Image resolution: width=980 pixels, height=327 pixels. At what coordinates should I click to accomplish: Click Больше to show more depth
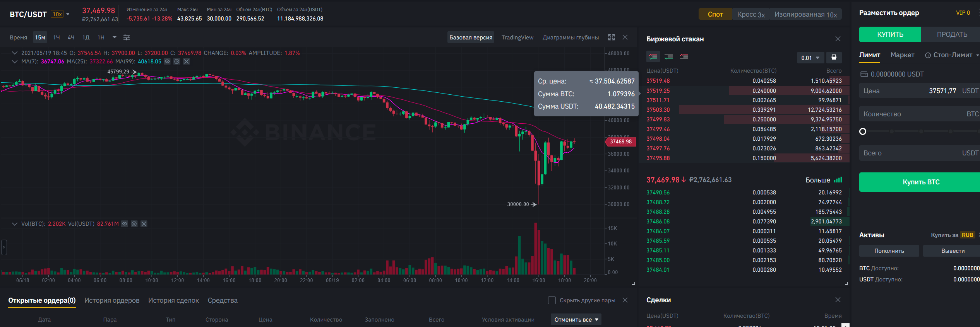click(x=818, y=180)
